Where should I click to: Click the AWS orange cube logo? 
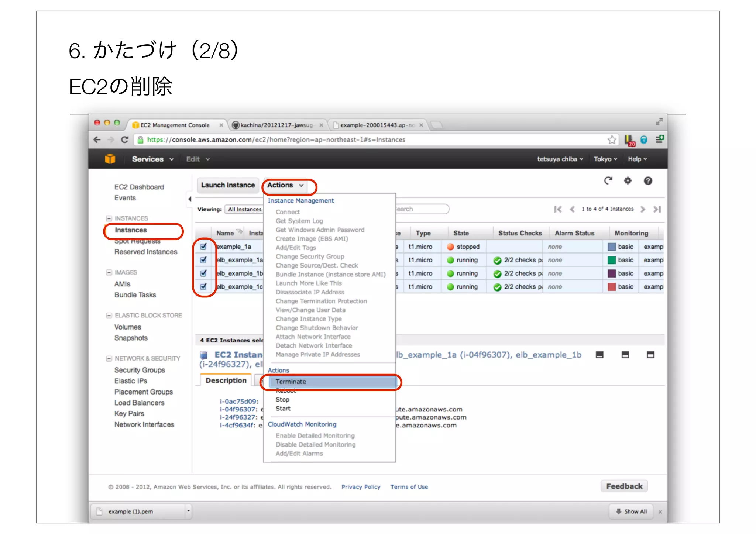110,159
